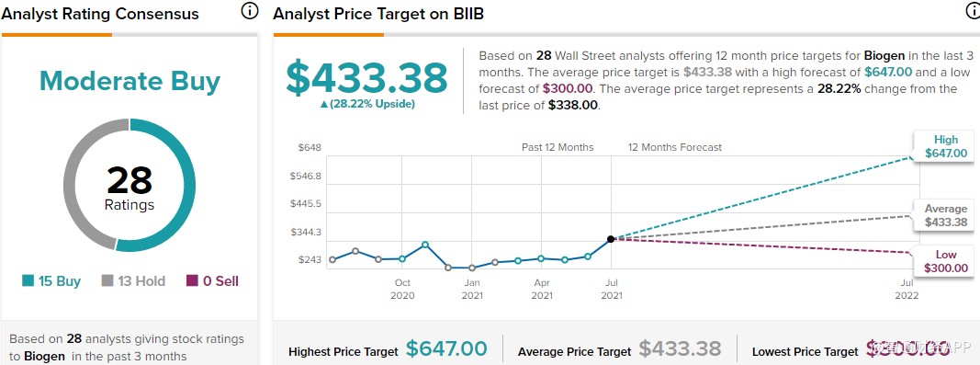Click the peak data point near Oct 2020

click(425, 245)
